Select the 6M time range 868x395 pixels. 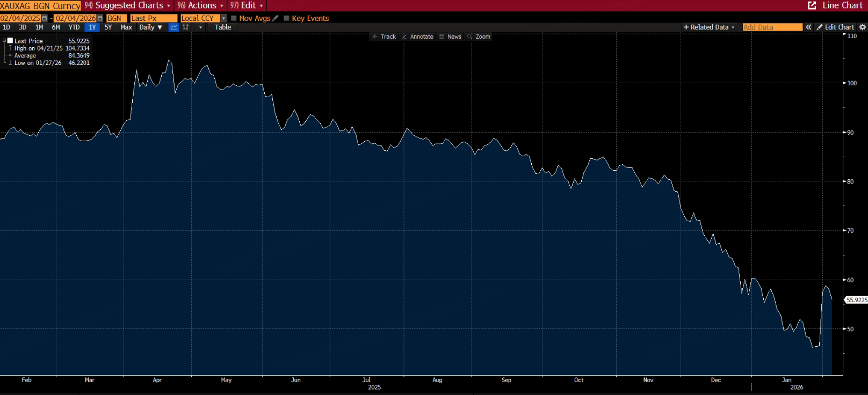[x=56, y=27]
